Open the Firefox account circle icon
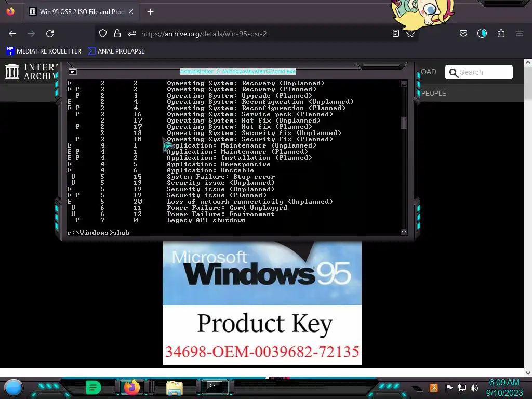The width and height of the screenshot is (532, 399). point(482,33)
